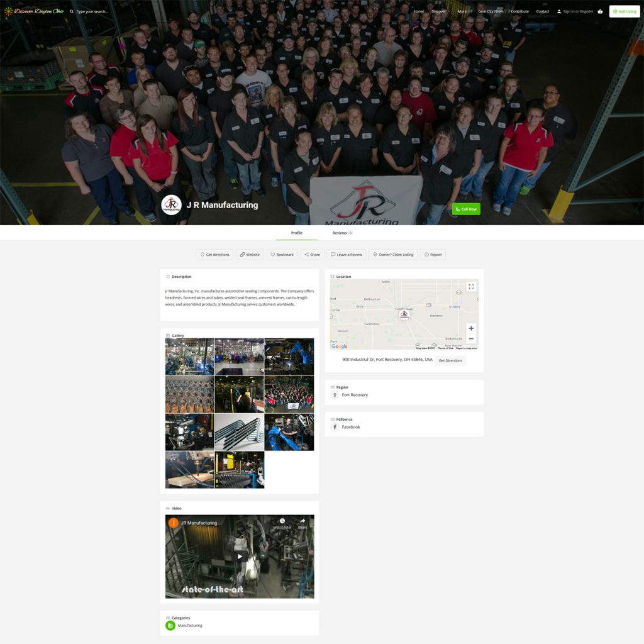The width and height of the screenshot is (644, 644).
Task: Open the listing Website link
Action: 250,255
